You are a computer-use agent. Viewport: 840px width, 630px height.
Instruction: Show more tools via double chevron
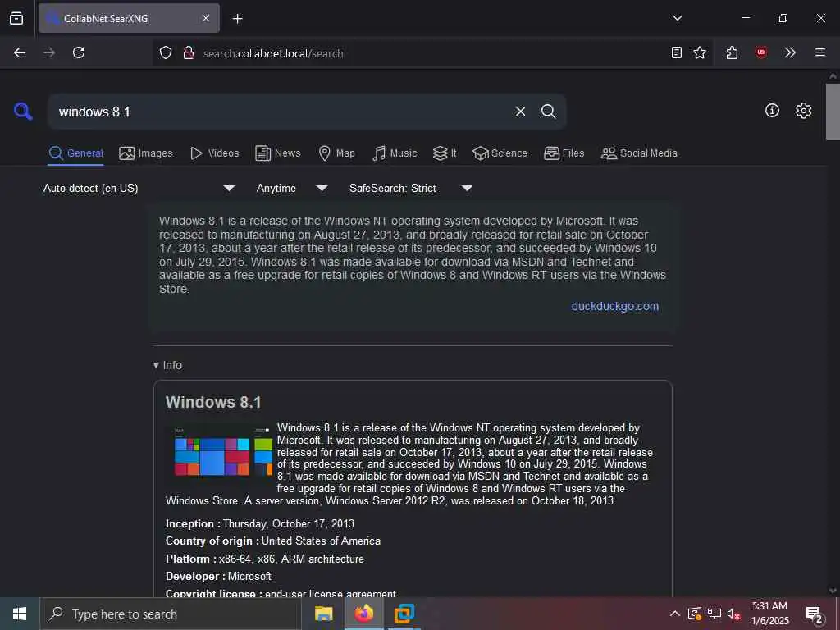(790, 52)
